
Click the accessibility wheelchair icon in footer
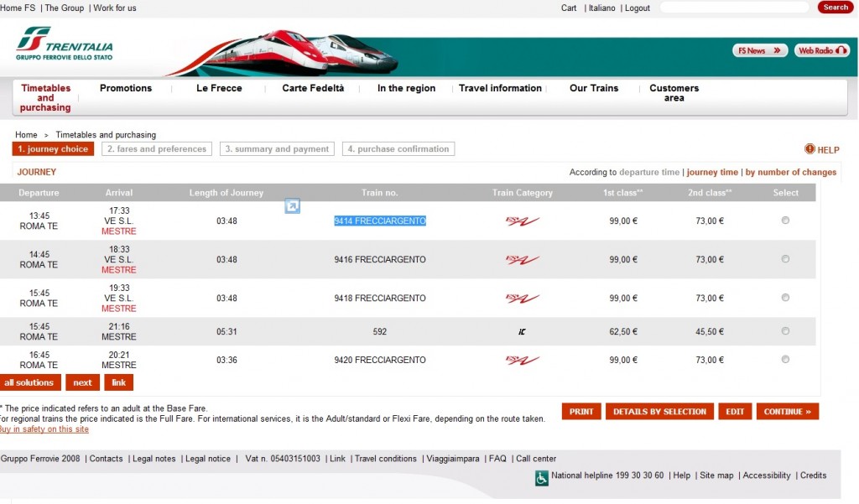541,478
